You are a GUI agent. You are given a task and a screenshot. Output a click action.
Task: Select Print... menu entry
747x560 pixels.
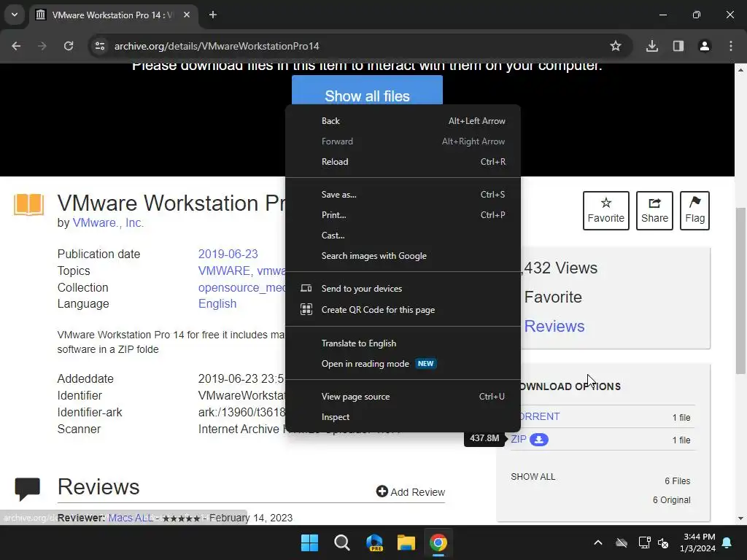[x=403, y=215]
